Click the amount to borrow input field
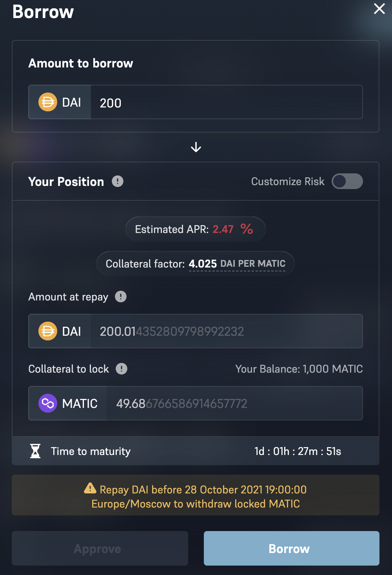The image size is (392, 575). (227, 102)
